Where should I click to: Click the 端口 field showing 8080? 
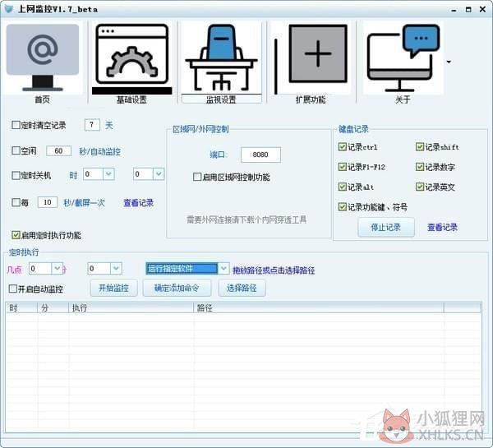click(260, 155)
